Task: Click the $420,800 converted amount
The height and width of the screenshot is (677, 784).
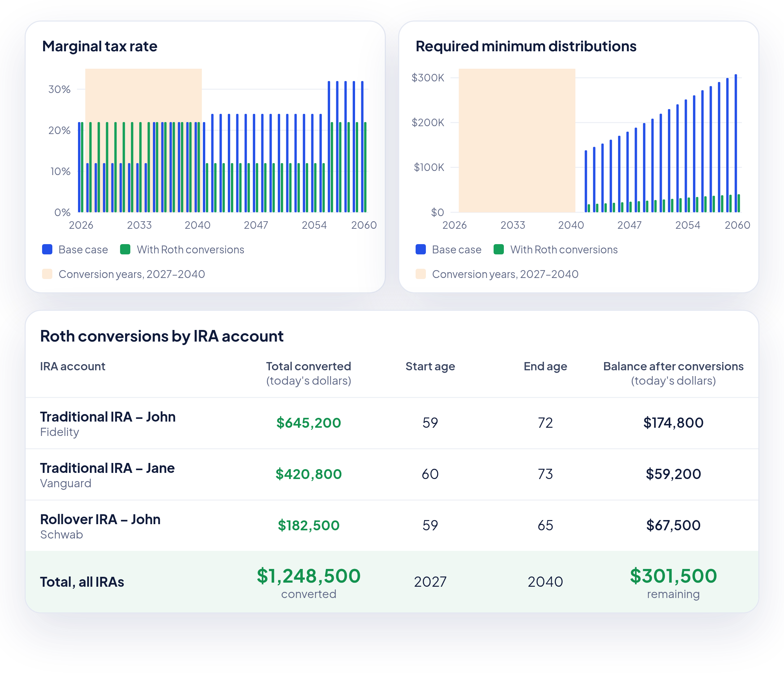Action: coord(309,474)
